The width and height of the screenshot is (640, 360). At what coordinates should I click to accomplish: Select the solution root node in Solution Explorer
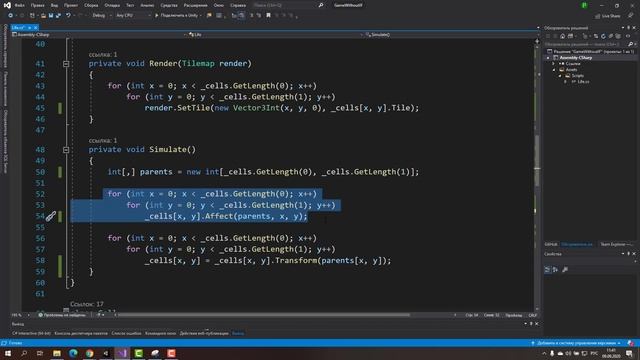pyautogui.click(x=592, y=52)
